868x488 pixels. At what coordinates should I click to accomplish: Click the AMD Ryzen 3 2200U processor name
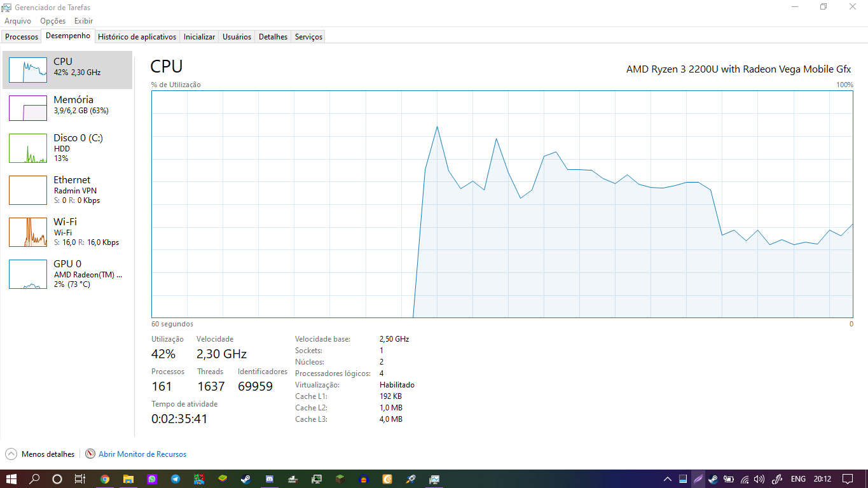pos(739,69)
